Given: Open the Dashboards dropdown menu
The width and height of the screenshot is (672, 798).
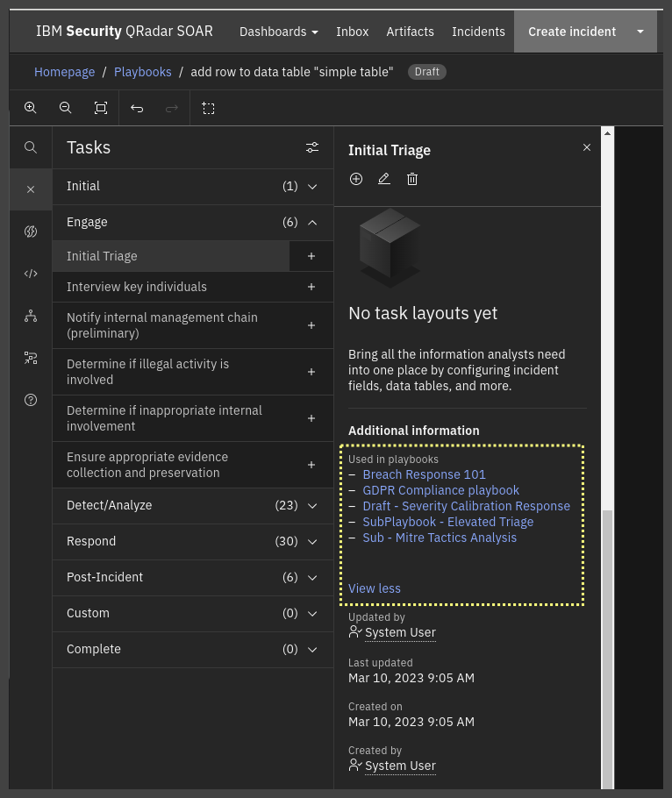Looking at the screenshot, I should pyautogui.click(x=278, y=32).
